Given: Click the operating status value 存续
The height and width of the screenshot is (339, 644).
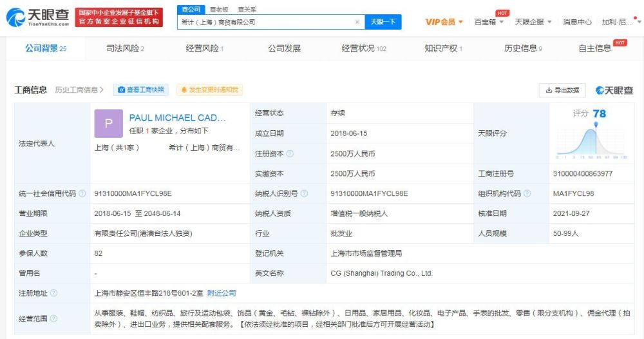Looking at the screenshot, I should tap(337, 113).
